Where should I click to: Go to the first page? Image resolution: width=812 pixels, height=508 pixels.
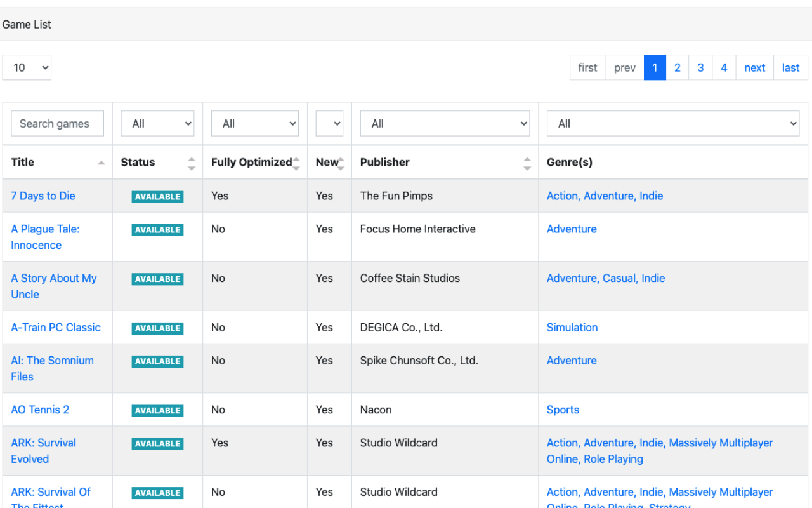(587, 67)
